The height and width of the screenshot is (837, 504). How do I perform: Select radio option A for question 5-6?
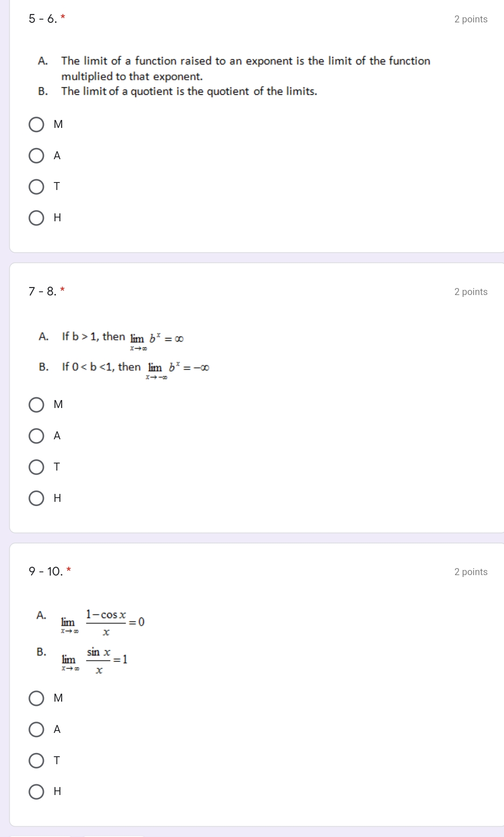pos(37,155)
